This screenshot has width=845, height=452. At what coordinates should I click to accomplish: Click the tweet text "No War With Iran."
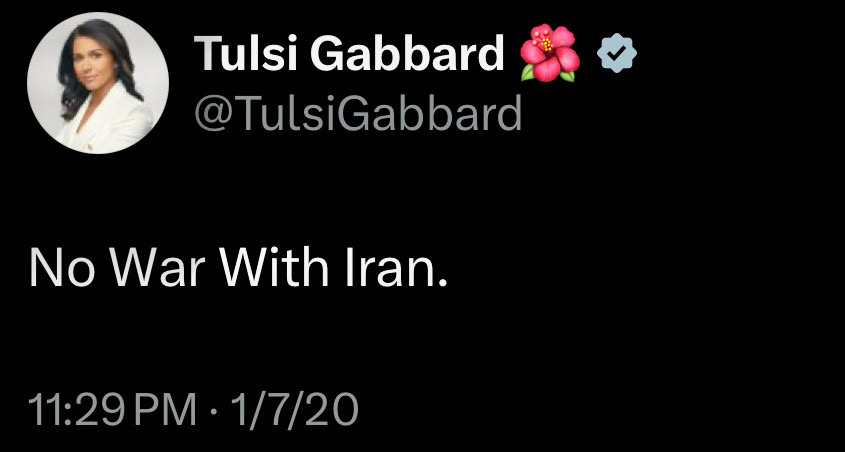point(237,267)
